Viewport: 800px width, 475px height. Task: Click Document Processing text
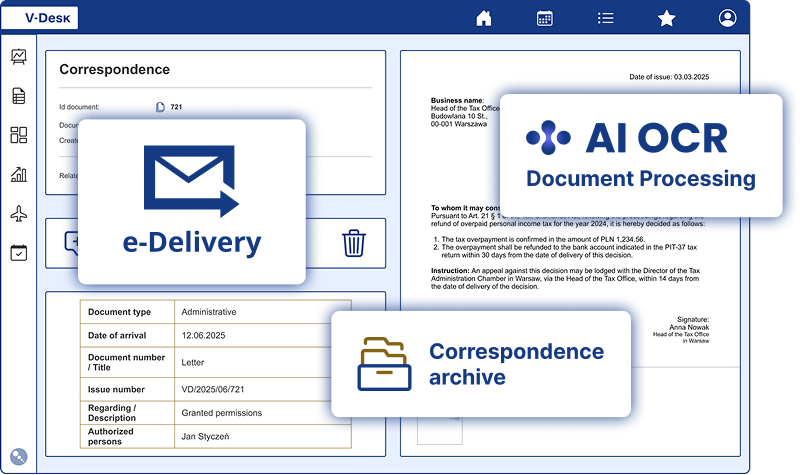[x=641, y=179]
